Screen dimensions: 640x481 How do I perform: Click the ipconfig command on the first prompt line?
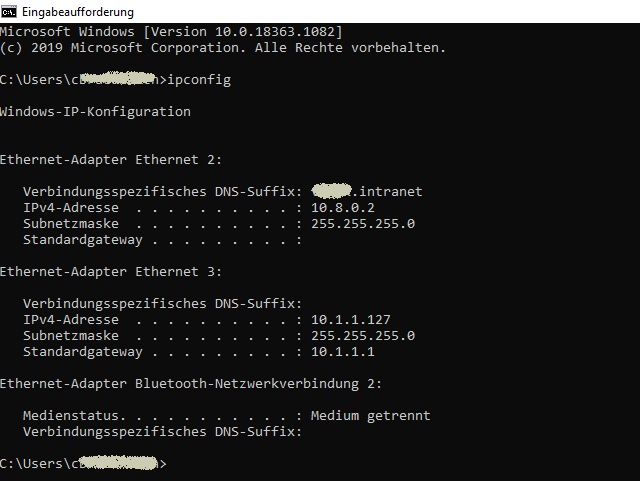click(199, 80)
